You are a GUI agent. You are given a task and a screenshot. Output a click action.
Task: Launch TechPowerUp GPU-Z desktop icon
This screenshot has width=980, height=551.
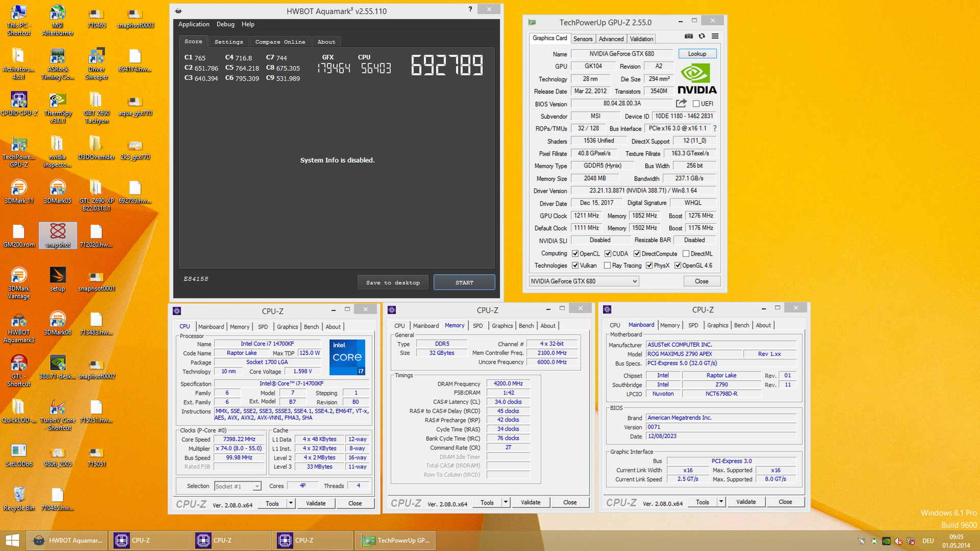[19, 152]
